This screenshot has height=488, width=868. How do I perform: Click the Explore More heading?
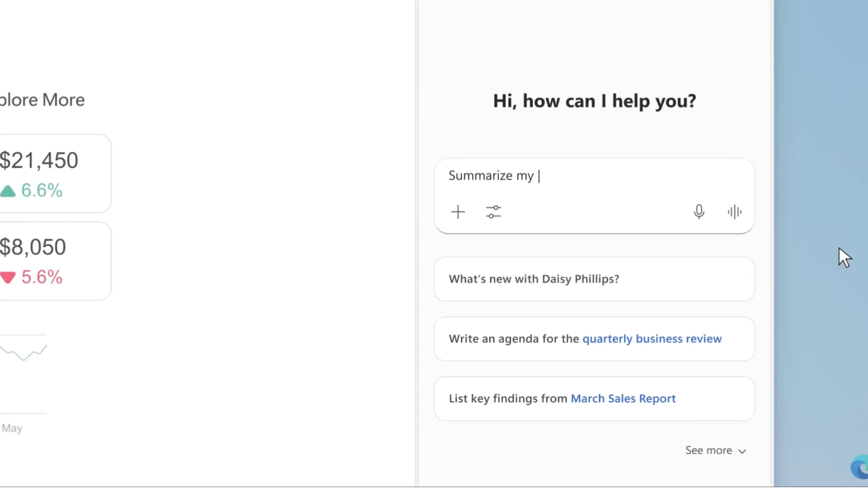pos(42,100)
